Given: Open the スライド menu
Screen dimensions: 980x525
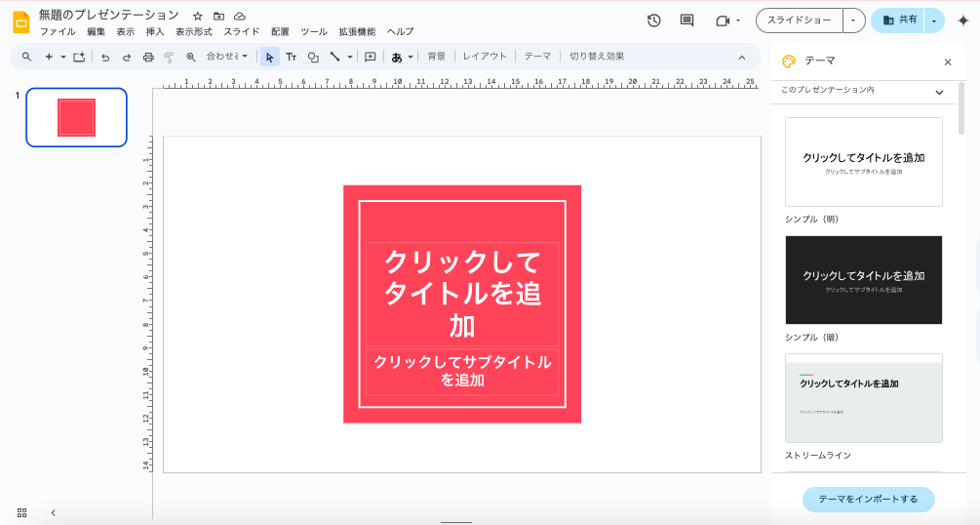Looking at the screenshot, I should point(242,32).
